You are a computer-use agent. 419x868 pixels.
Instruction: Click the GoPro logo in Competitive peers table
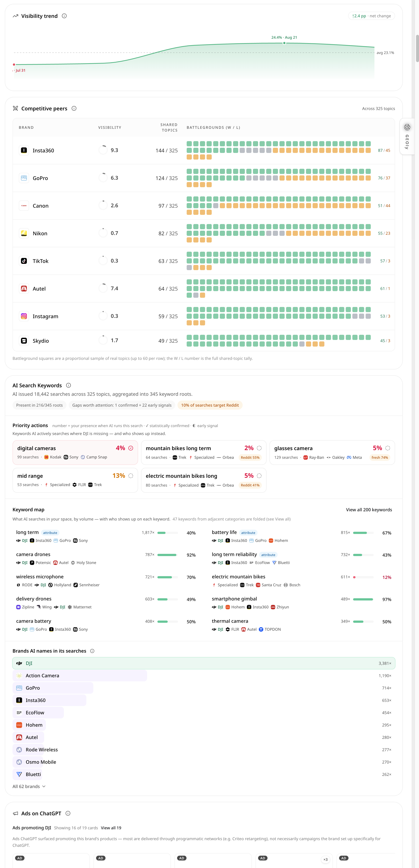click(x=24, y=178)
